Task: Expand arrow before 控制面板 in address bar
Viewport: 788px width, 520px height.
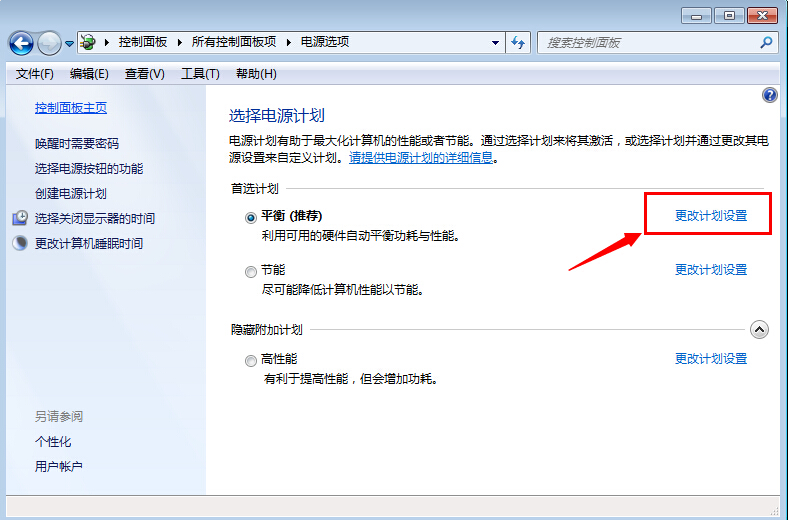Action: point(107,42)
